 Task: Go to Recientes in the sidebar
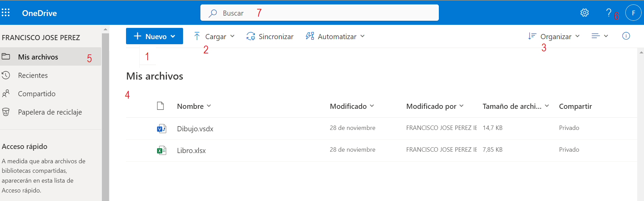(x=51, y=75)
